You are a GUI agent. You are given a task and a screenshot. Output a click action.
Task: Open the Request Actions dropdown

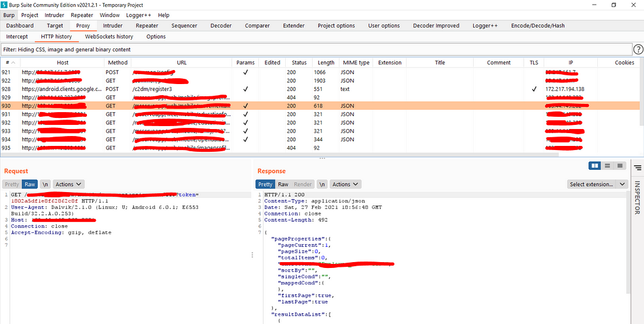(69, 184)
